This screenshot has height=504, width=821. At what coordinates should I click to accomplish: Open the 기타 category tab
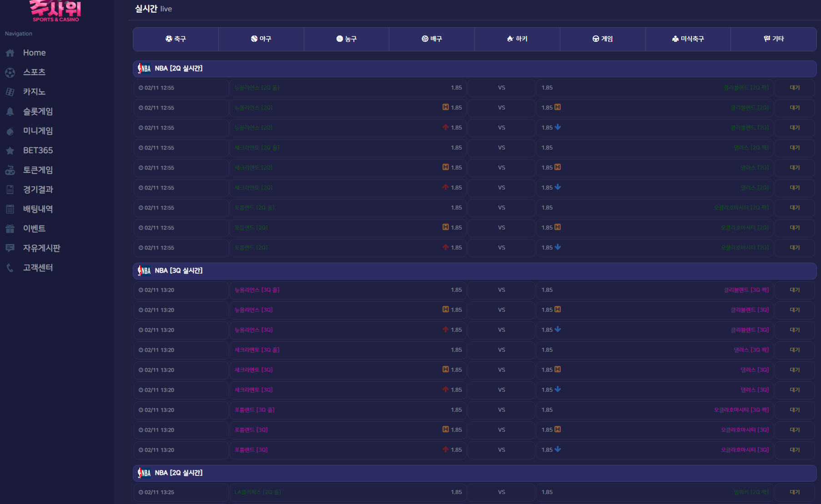pos(773,39)
